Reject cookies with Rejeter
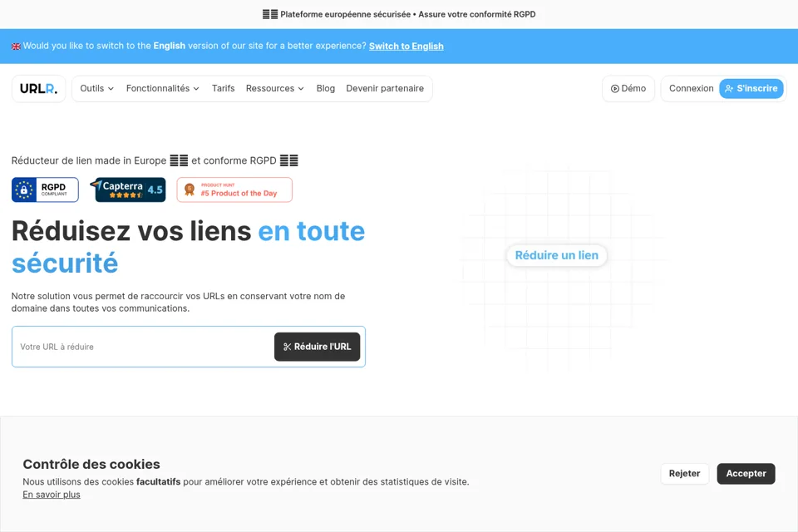Viewport: 798px width, 532px height. click(684, 474)
